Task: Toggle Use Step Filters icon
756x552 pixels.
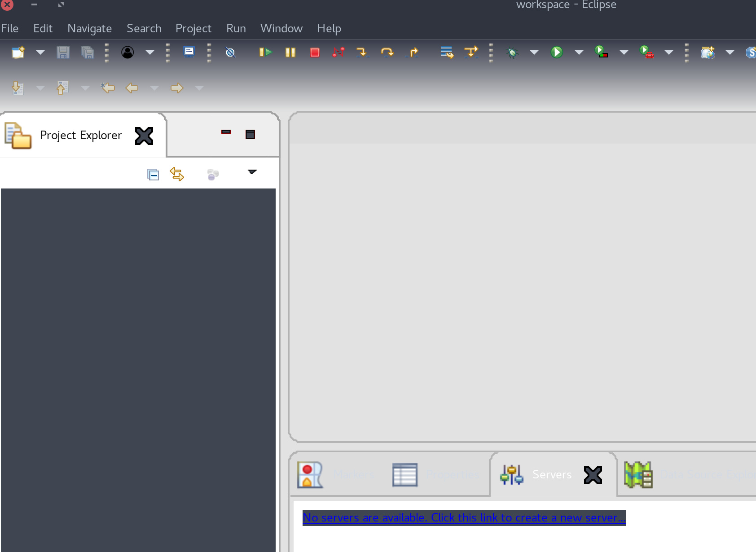Action: tap(471, 52)
